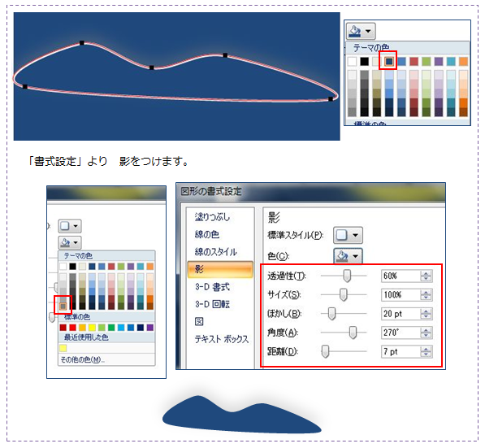Open the テキスト ボックス category

click(222, 339)
